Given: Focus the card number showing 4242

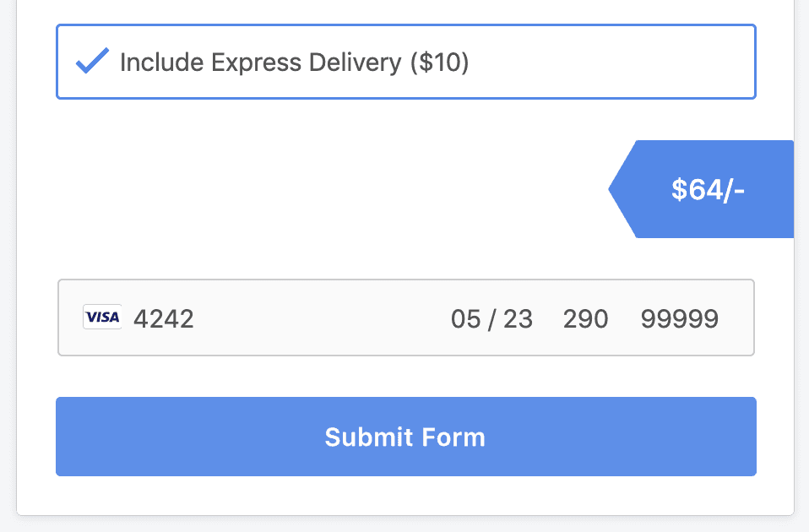Looking at the screenshot, I should [164, 319].
